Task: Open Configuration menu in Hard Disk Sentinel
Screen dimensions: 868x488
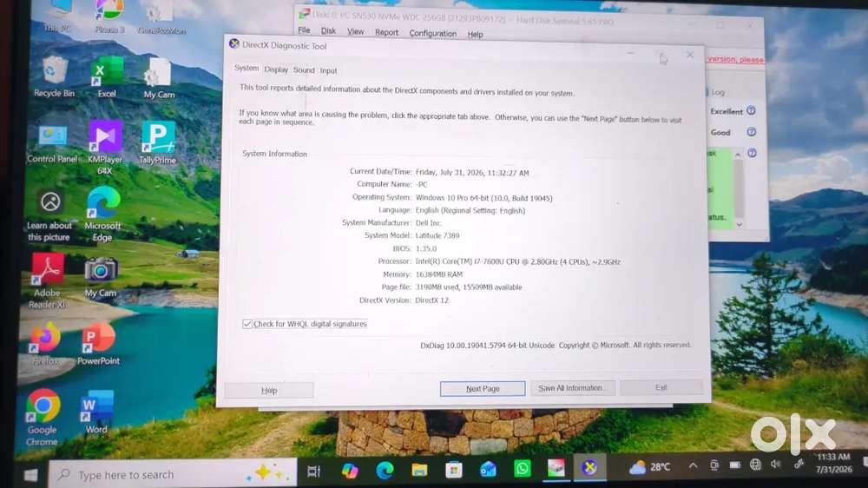Action: click(433, 33)
